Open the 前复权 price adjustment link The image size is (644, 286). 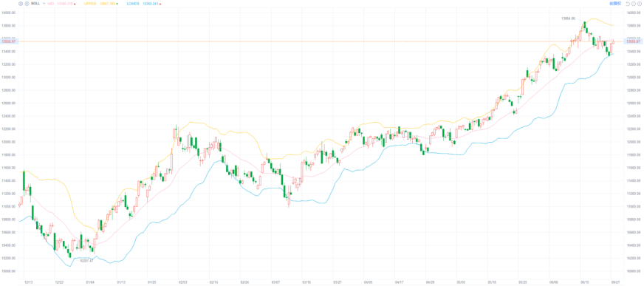pyautogui.click(x=616, y=4)
